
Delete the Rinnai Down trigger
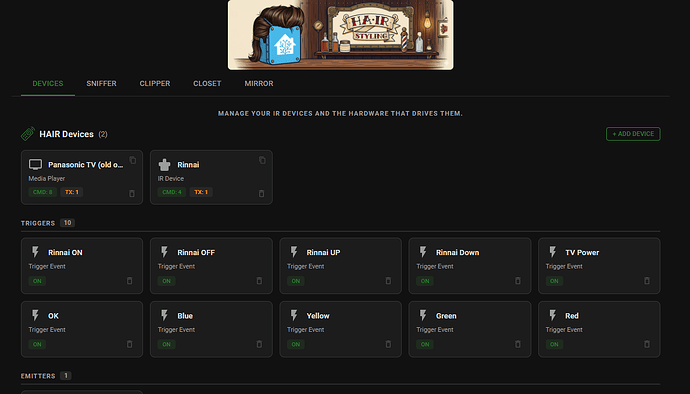click(518, 280)
